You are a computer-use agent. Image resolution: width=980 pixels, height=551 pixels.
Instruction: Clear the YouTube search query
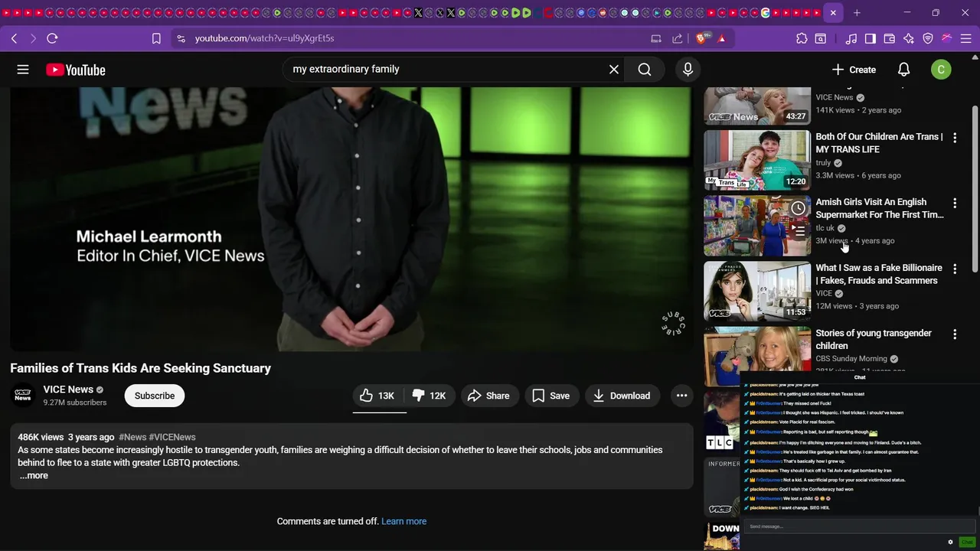click(x=614, y=70)
